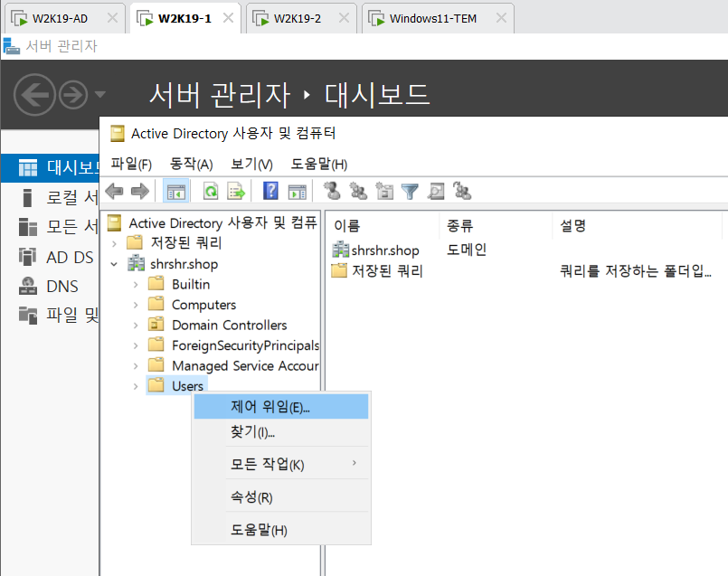Select the Dashboard icon in Server Manager sidebar
Image resolution: width=728 pixels, height=576 pixels.
[27, 167]
